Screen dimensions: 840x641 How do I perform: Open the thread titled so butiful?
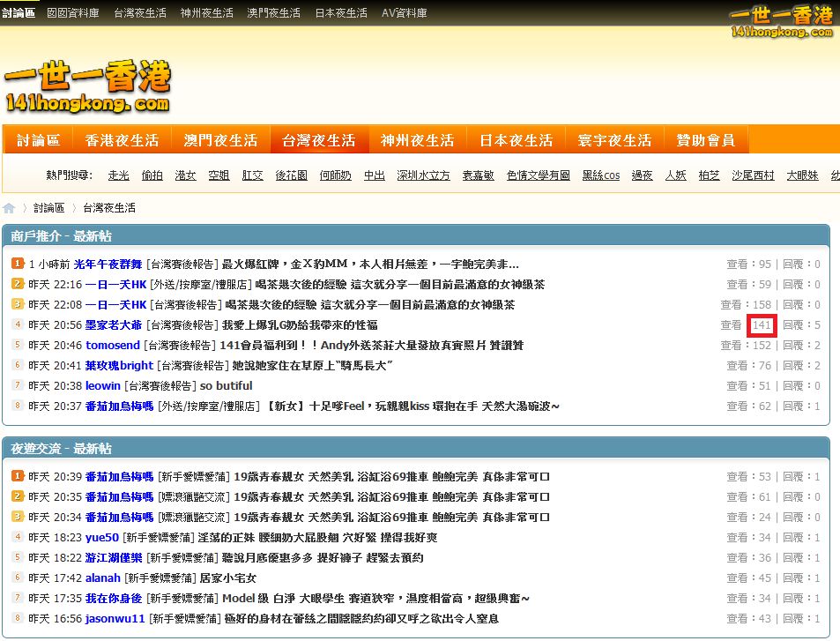coord(226,386)
